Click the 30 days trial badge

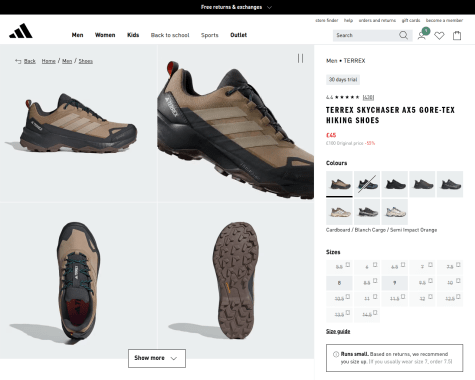tap(343, 80)
